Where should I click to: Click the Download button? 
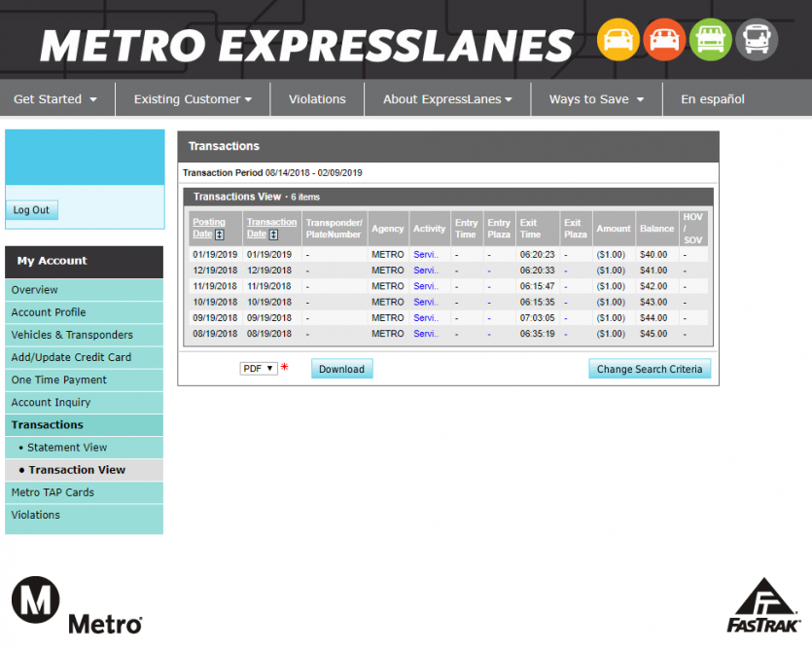[341, 369]
